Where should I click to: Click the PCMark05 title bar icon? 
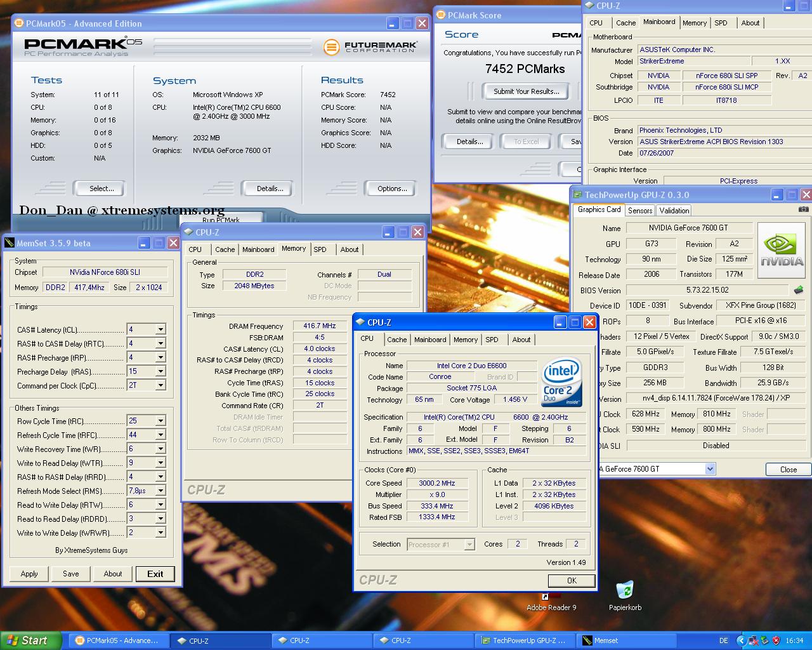point(19,23)
